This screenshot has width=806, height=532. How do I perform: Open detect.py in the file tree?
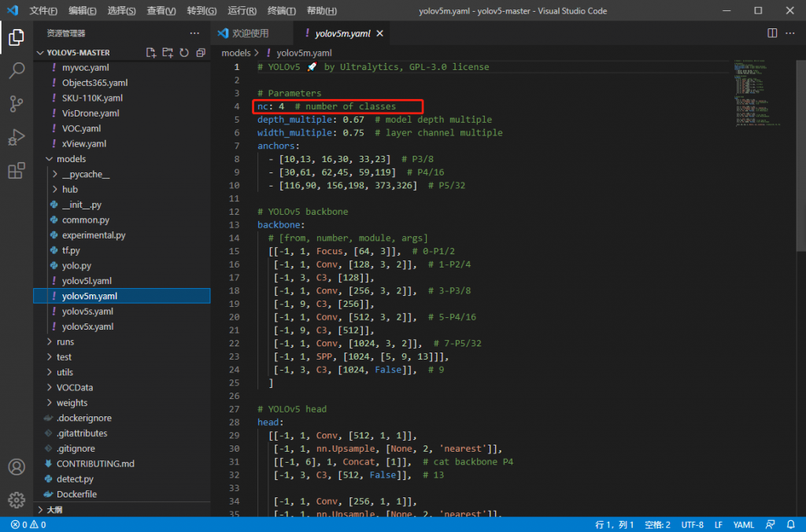coord(122,479)
